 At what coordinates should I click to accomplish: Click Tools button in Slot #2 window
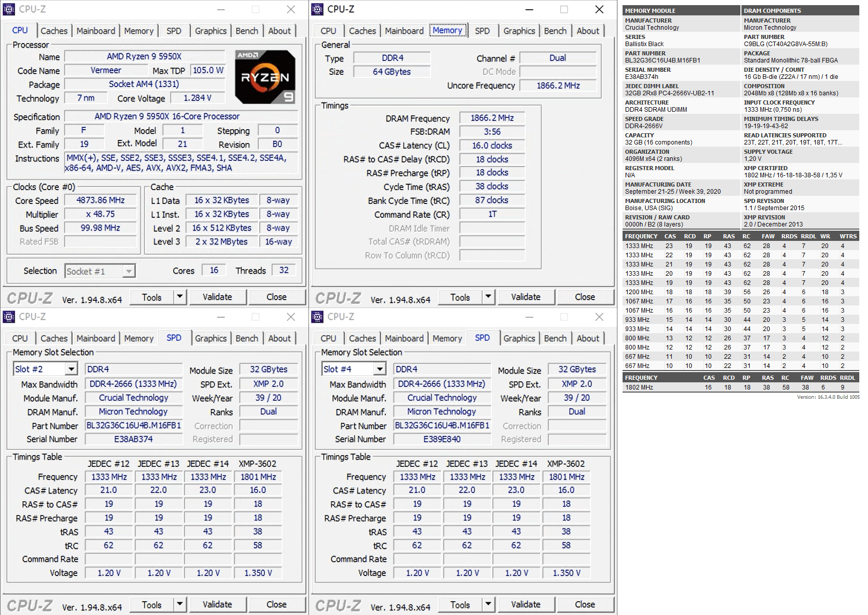tap(152, 604)
